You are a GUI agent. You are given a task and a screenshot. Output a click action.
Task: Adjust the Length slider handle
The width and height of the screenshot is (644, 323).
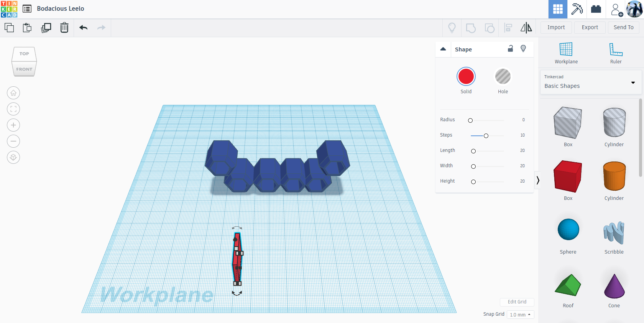(x=473, y=151)
